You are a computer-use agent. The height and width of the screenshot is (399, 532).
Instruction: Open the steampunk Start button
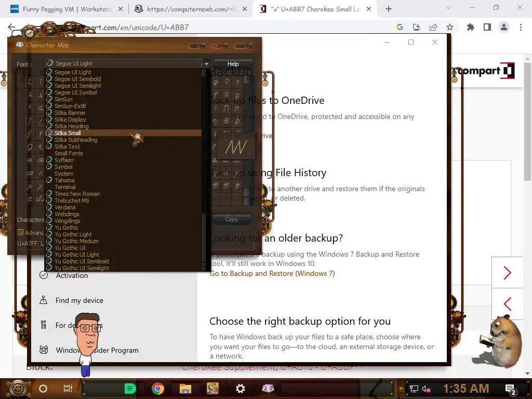[x=18, y=389]
